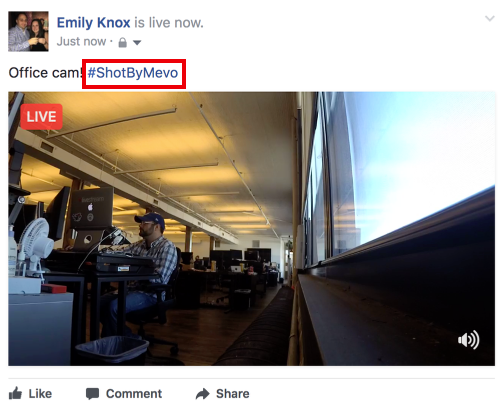Click the privacy lock icon
The height and width of the screenshot is (409, 501).
click(x=123, y=42)
